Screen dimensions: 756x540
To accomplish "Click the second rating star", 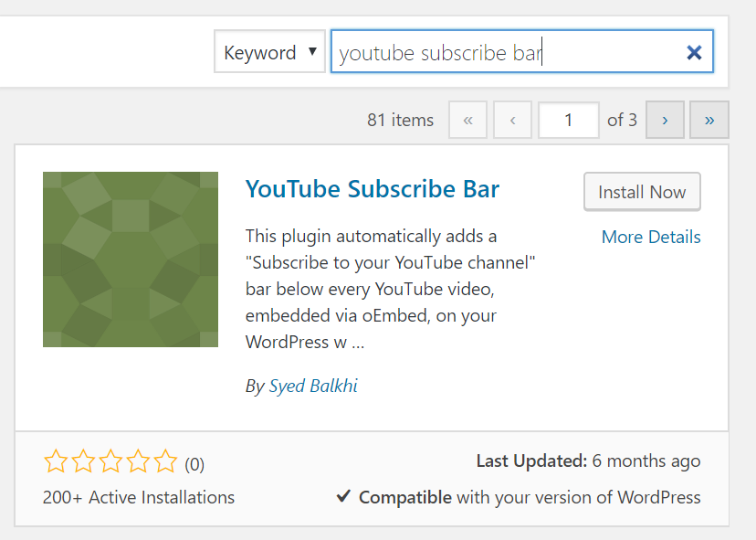I will pos(83,461).
